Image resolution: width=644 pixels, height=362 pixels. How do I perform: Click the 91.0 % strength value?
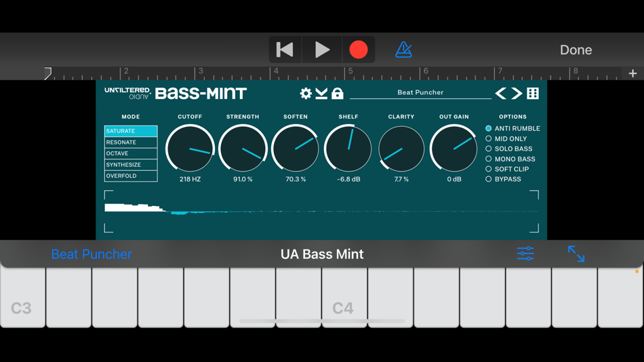pos(243,179)
